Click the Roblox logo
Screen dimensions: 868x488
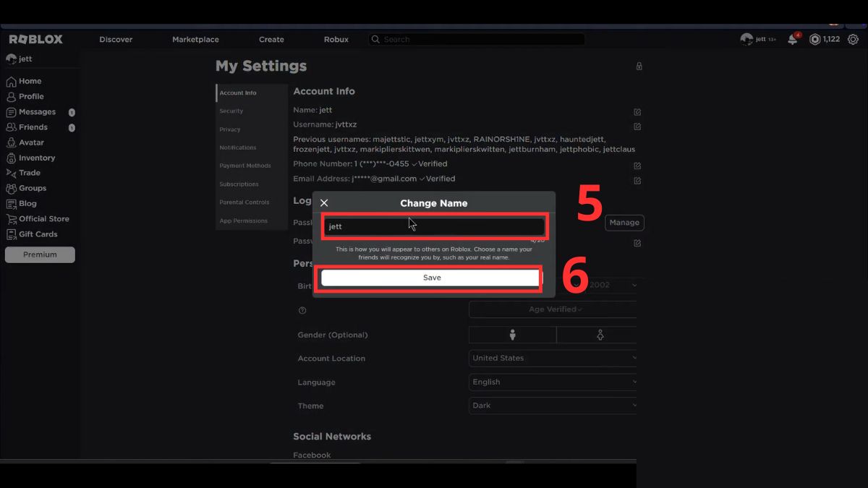35,39
